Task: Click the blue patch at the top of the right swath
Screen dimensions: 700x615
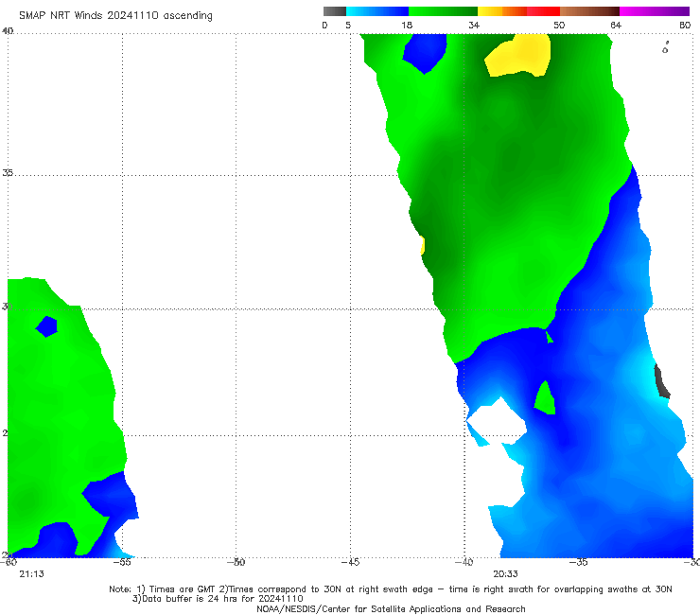Action: (x=425, y=51)
